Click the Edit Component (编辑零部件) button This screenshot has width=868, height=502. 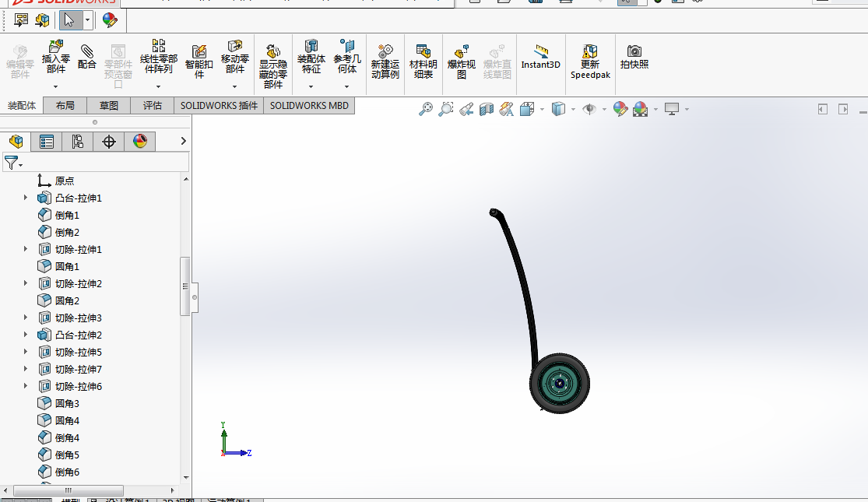20,61
